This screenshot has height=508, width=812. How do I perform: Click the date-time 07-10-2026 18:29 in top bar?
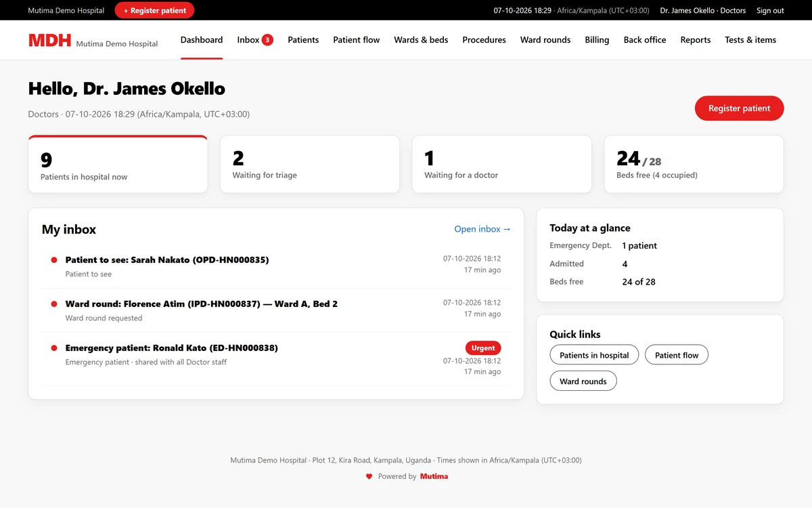click(x=522, y=10)
